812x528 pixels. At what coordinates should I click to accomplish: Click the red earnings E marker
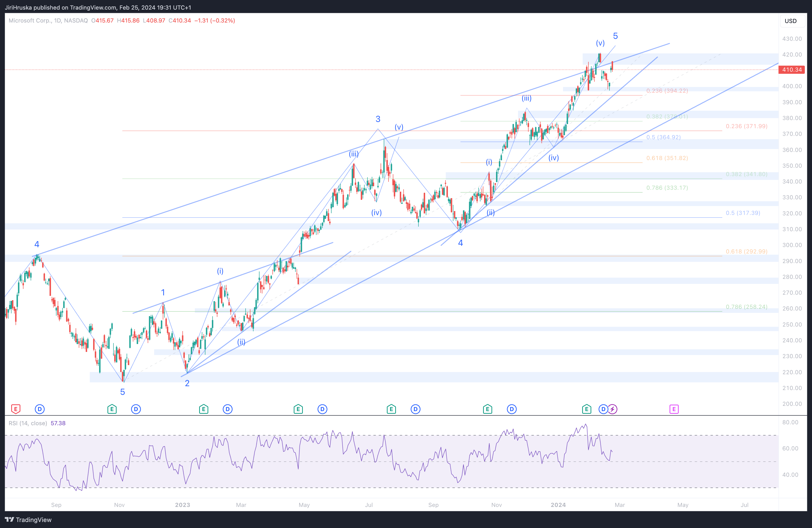pos(16,409)
